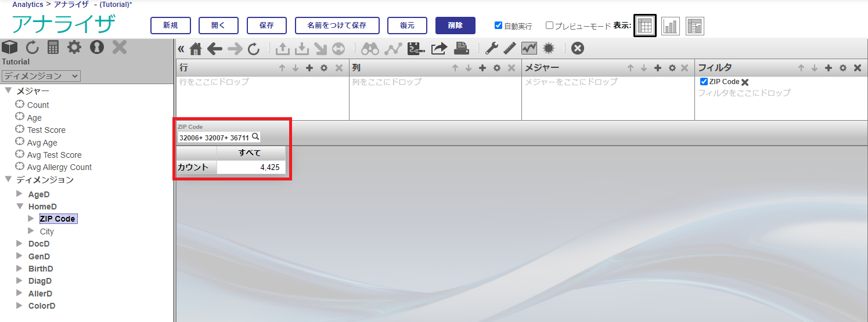Click the printer icon in the toolbar

point(462,49)
